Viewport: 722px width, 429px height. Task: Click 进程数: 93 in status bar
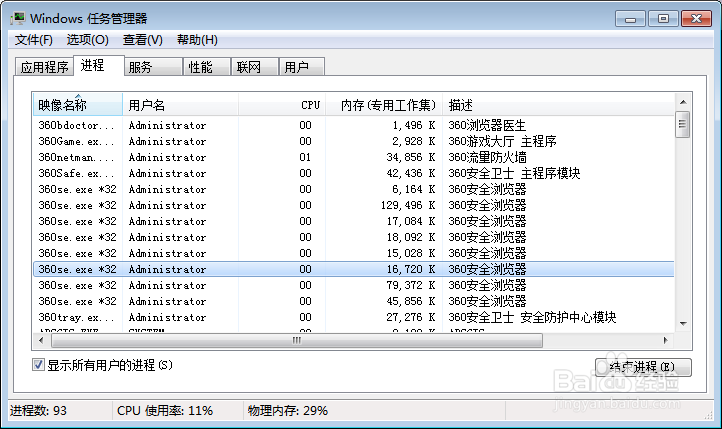pos(38,411)
